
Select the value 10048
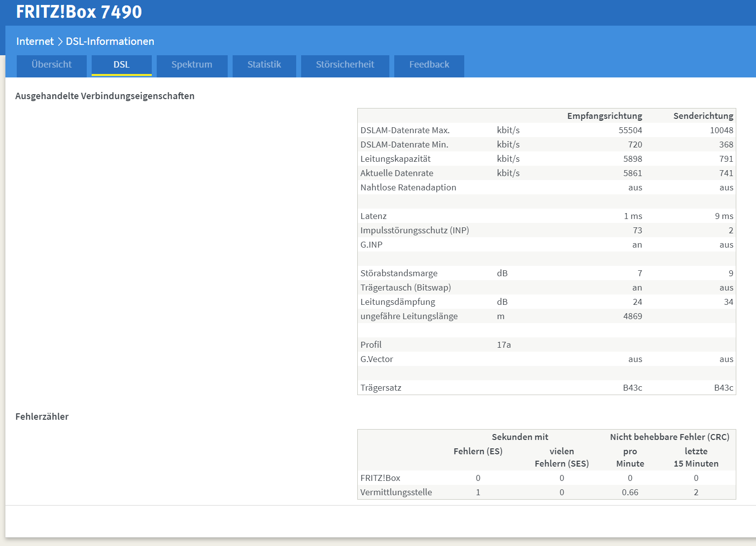722,130
